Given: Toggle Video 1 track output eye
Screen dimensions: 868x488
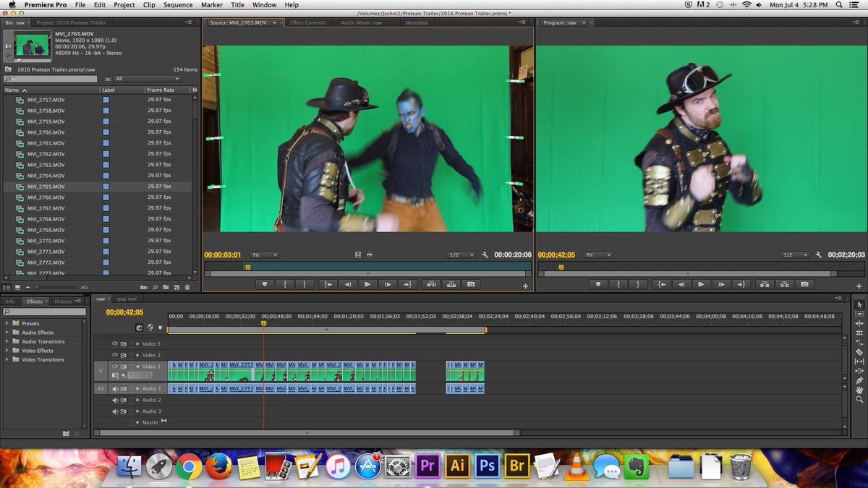Looking at the screenshot, I should pos(114,367).
